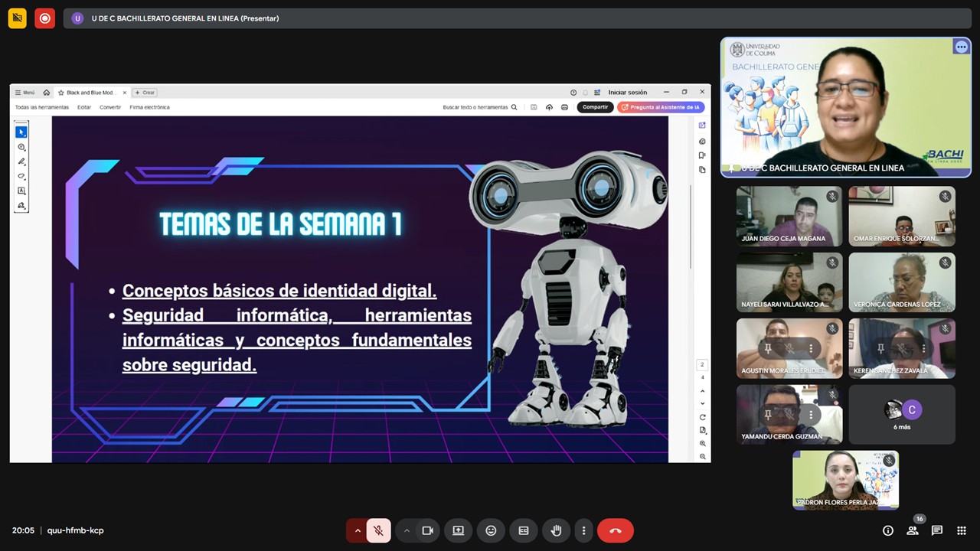Toggle the camera on or off
980x551 pixels.
427,530
